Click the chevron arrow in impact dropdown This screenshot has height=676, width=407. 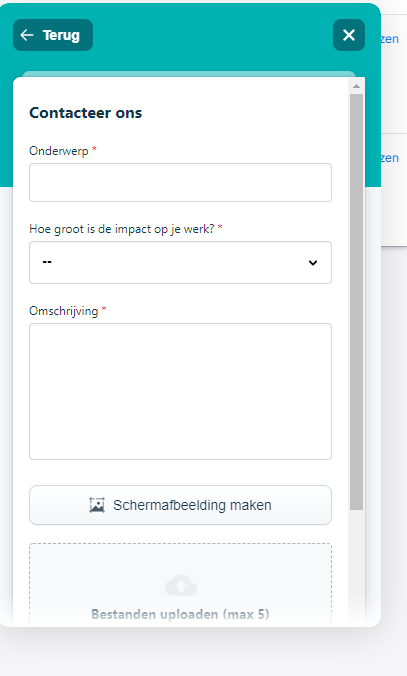[x=313, y=263]
